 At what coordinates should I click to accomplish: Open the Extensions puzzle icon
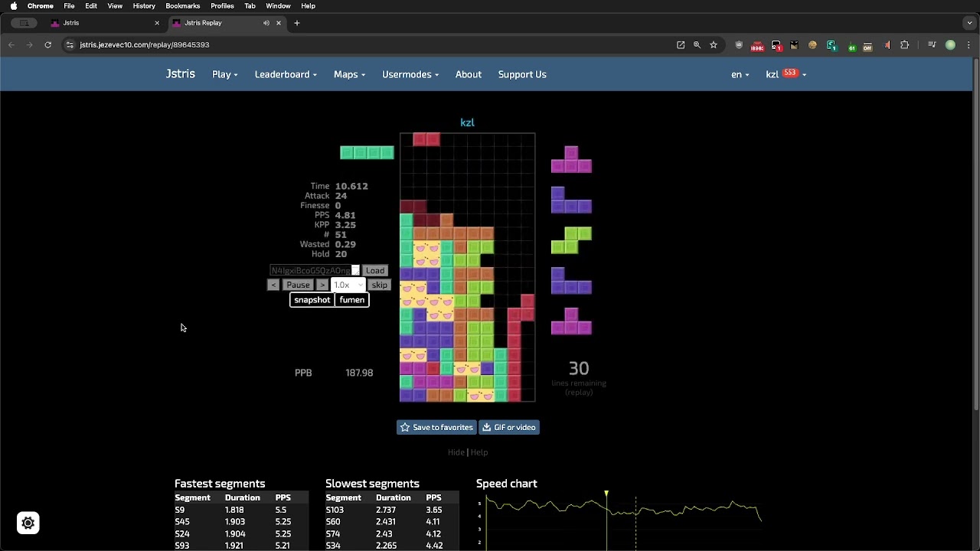[904, 45]
